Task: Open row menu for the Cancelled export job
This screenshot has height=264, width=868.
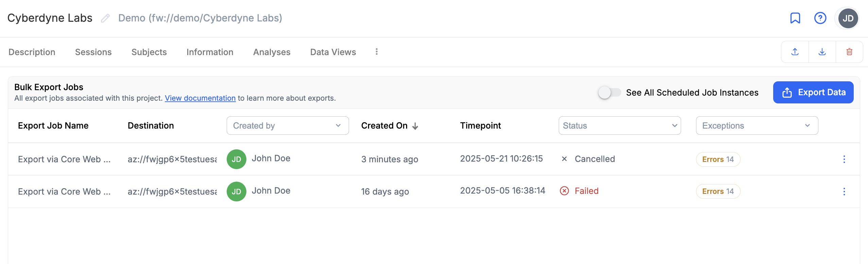Action: [844, 159]
